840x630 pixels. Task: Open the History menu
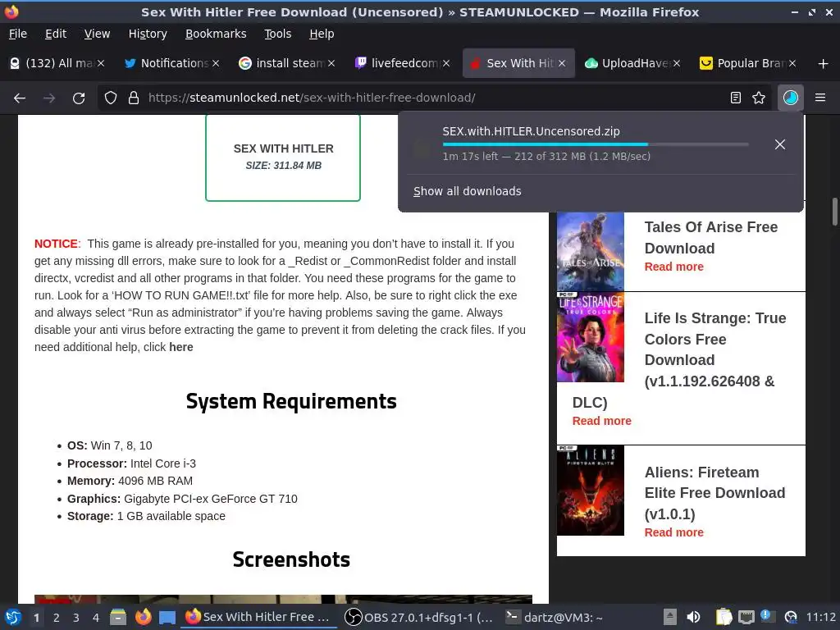click(x=148, y=34)
